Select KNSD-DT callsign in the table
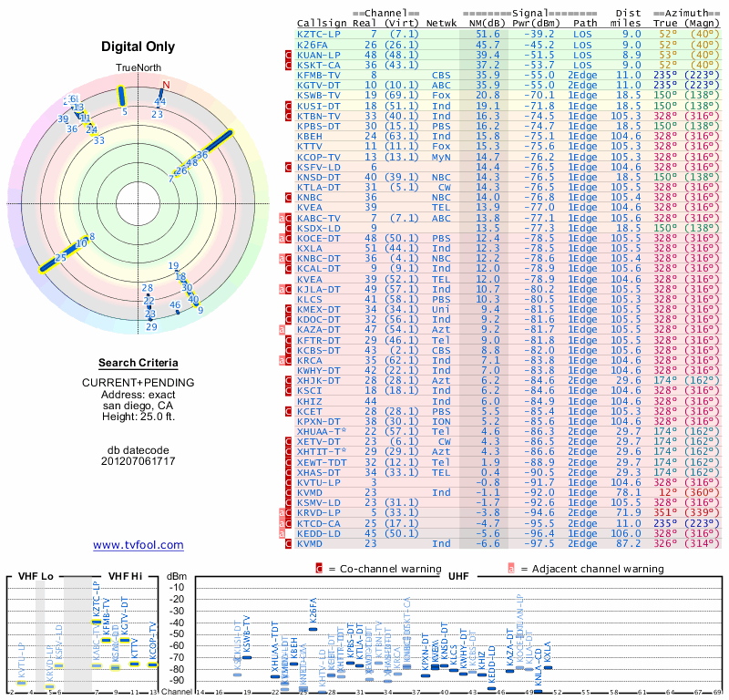Image resolution: width=729 pixels, height=700 pixels. (318, 177)
